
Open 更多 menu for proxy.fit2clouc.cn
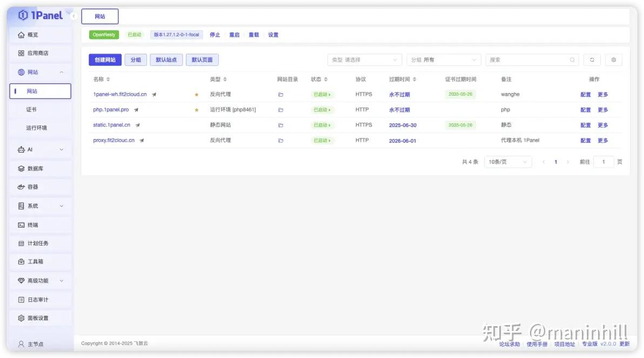pyautogui.click(x=602, y=141)
